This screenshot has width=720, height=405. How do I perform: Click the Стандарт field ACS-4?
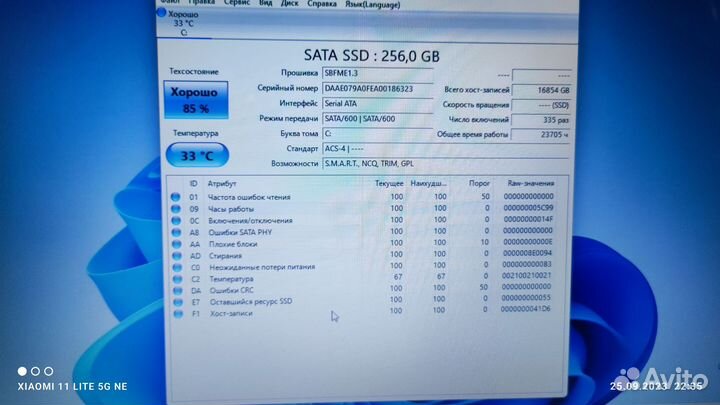[445, 149]
